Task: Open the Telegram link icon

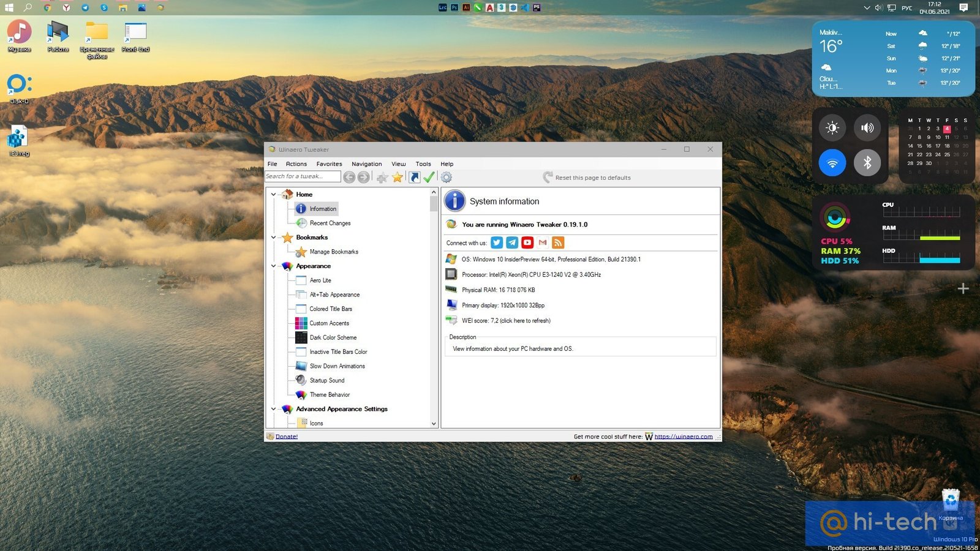Action: tap(512, 242)
